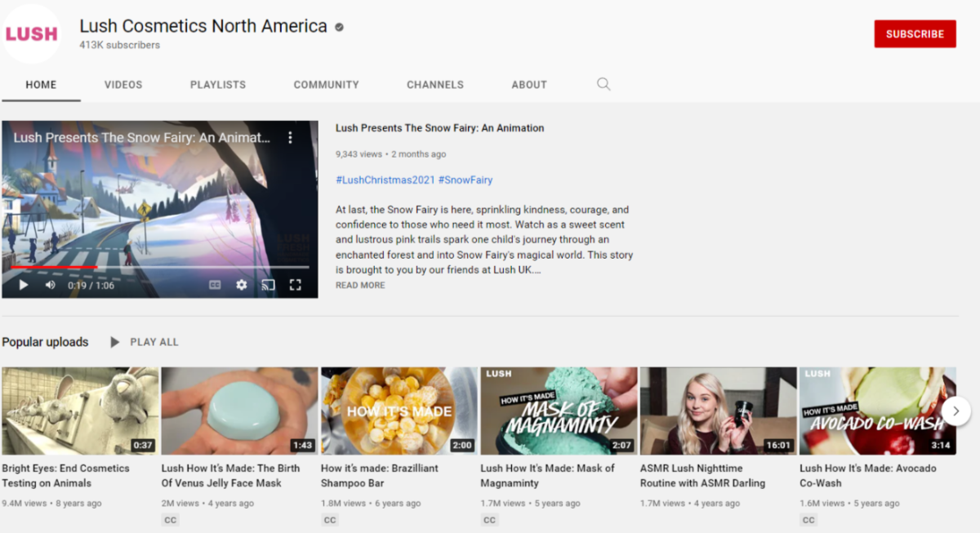The height and width of the screenshot is (533, 980).
Task: Switch to the VIDEOS tab
Action: 122,84
